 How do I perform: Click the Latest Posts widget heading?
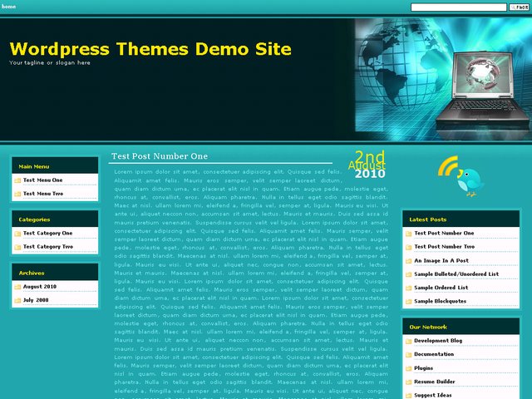point(428,219)
